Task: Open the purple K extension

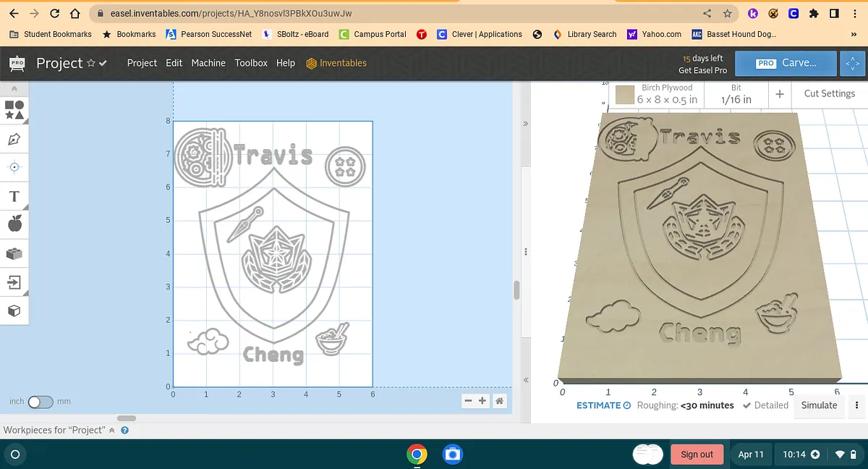Action: [x=753, y=13]
